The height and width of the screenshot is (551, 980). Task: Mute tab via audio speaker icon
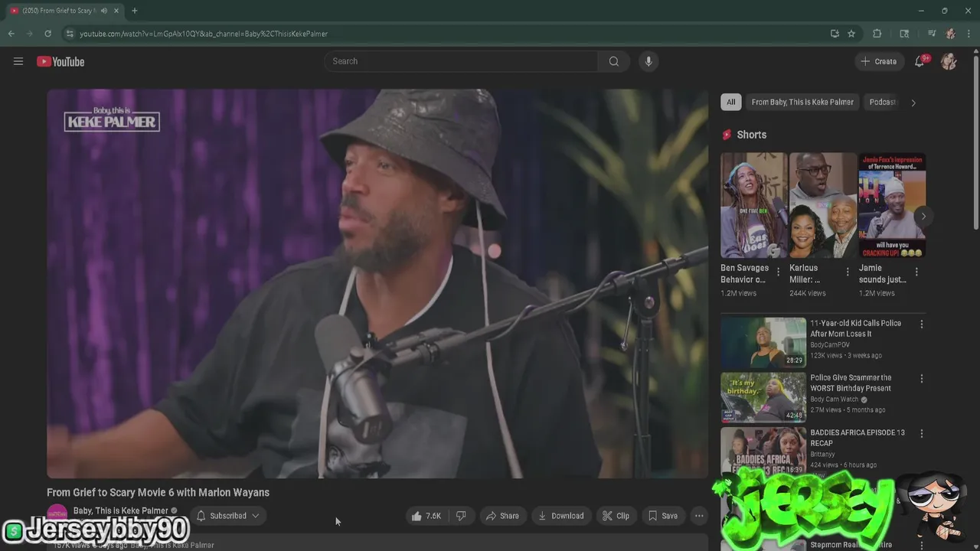point(104,11)
